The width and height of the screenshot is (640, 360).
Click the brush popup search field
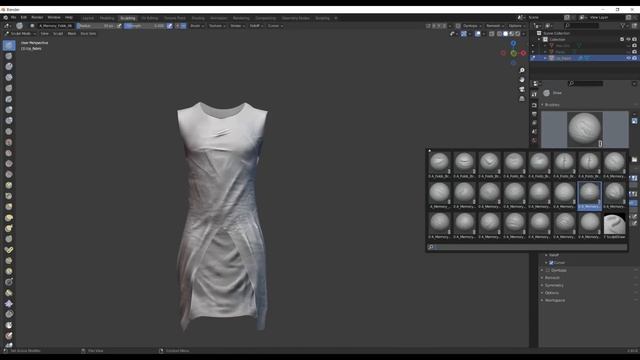point(527,247)
